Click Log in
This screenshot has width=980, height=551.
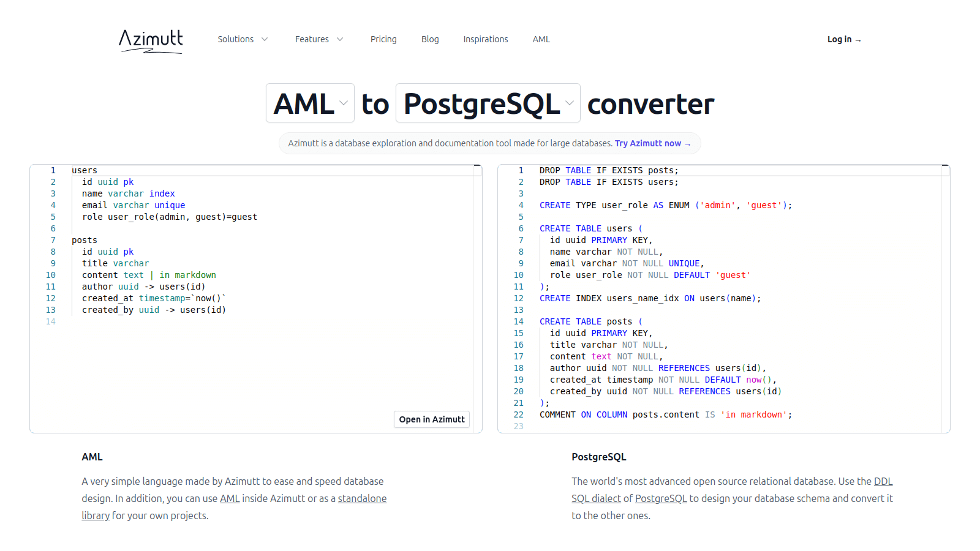844,39
